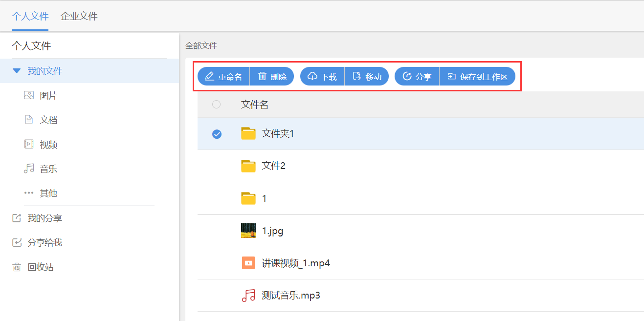Open 分享给我 in sidebar
The image size is (644, 321).
(x=44, y=243)
